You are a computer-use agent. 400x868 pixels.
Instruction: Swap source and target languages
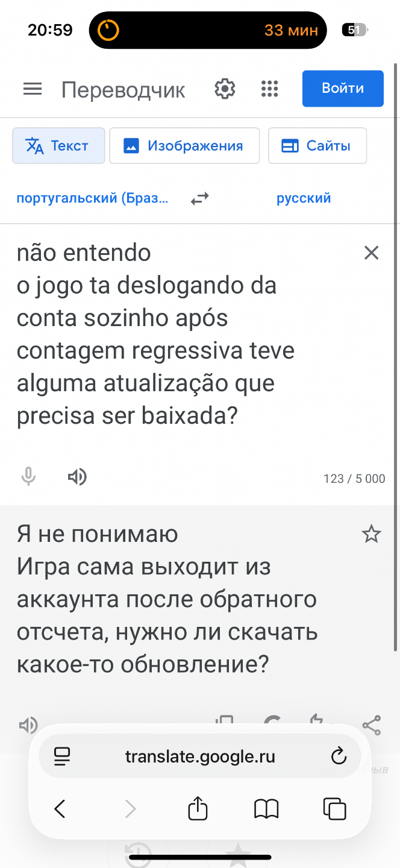pos(199,198)
